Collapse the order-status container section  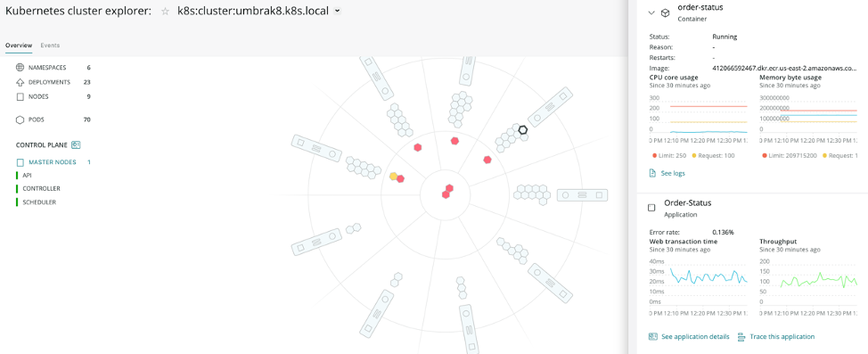click(651, 12)
